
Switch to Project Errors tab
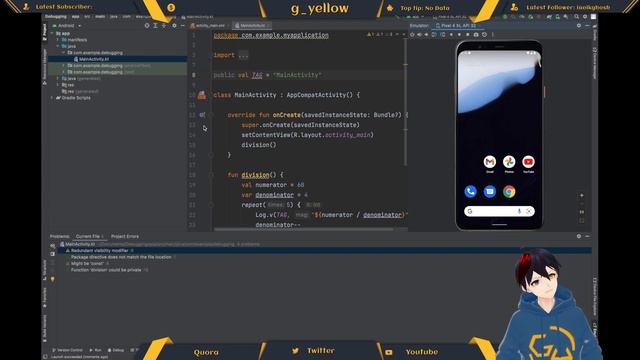(x=125, y=236)
